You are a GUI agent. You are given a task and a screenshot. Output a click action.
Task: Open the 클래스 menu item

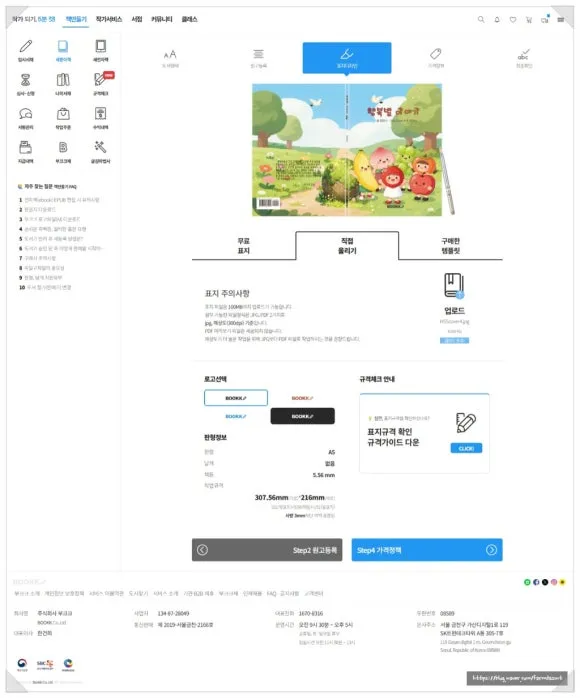tap(189, 19)
